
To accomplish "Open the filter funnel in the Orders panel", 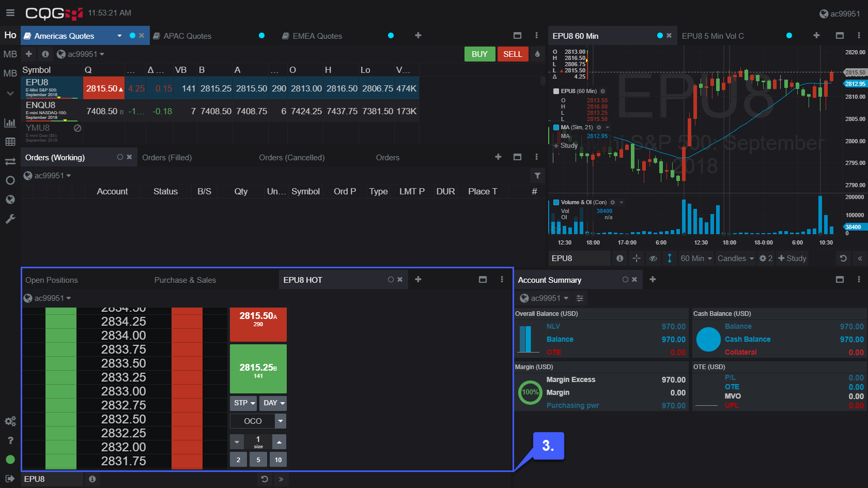I will click(x=537, y=176).
